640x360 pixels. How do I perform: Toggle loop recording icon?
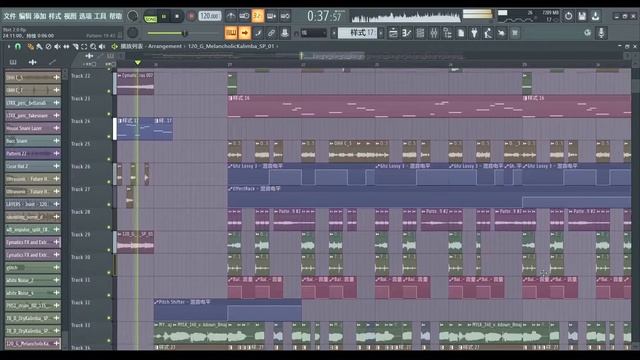285,16
